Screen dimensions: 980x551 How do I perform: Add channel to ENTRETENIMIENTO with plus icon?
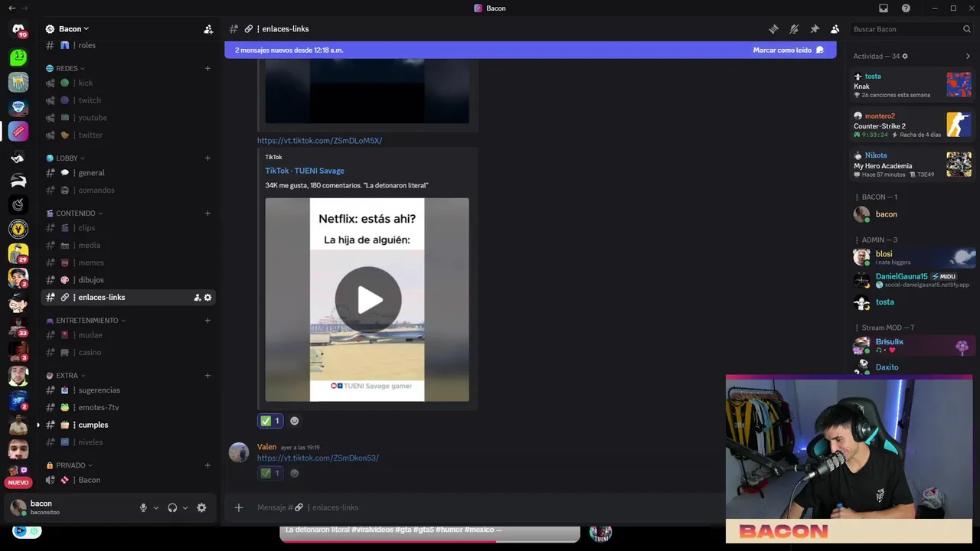click(x=207, y=321)
